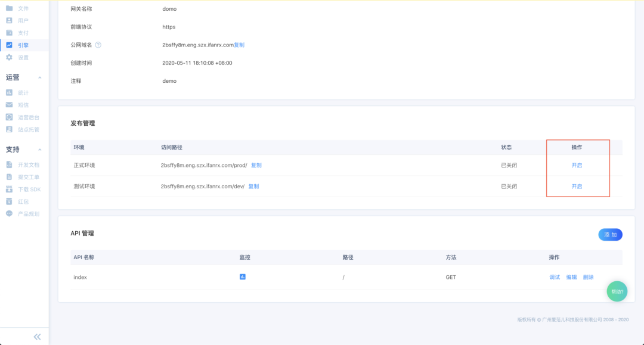Select the 注释 value 'demo'
The width and height of the screenshot is (644, 345).
click(169, 81)
